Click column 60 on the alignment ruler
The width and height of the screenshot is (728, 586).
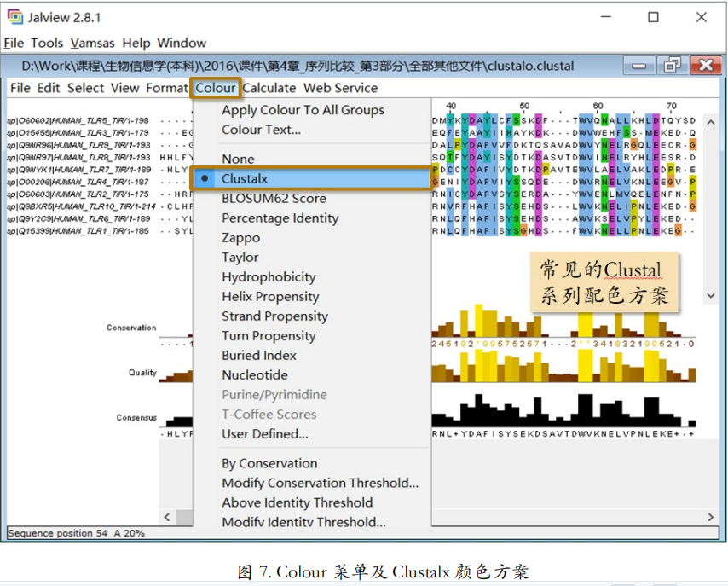point(598,106)
